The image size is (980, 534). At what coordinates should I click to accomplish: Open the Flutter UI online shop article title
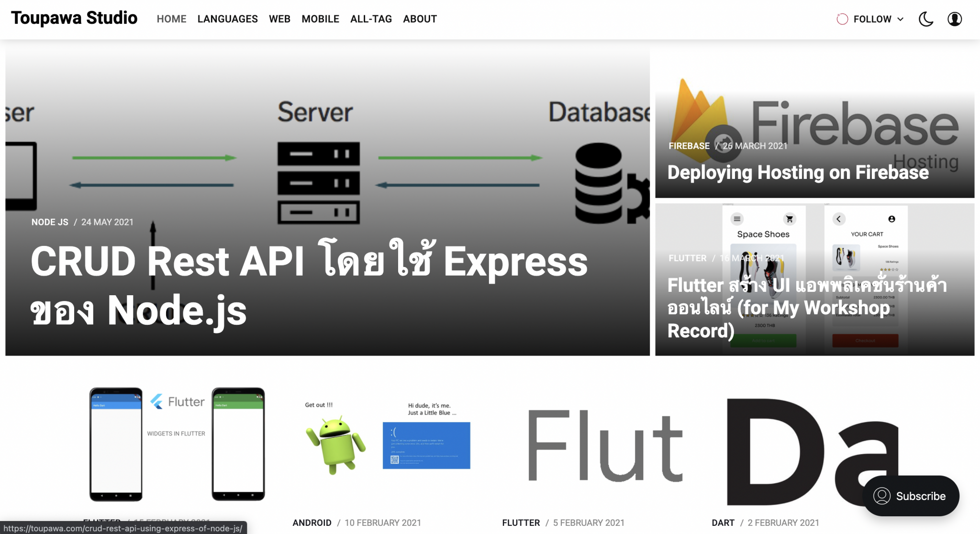click(807, 308)
